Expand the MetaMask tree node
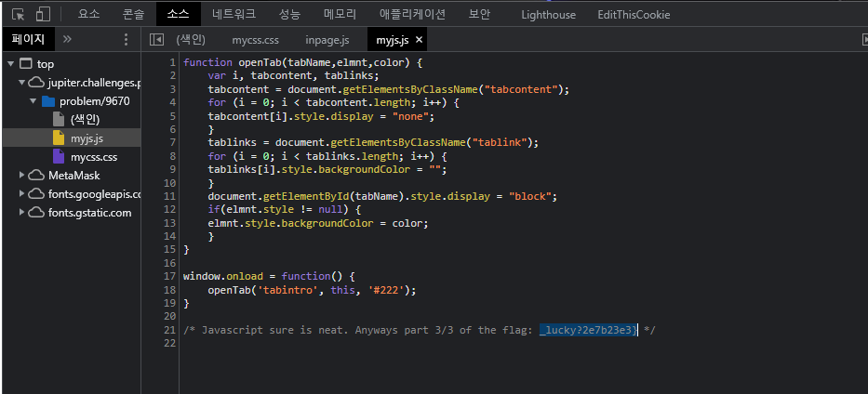Viewport: 868px width, 394px height. pyautogui.click(x=21, y=176)
